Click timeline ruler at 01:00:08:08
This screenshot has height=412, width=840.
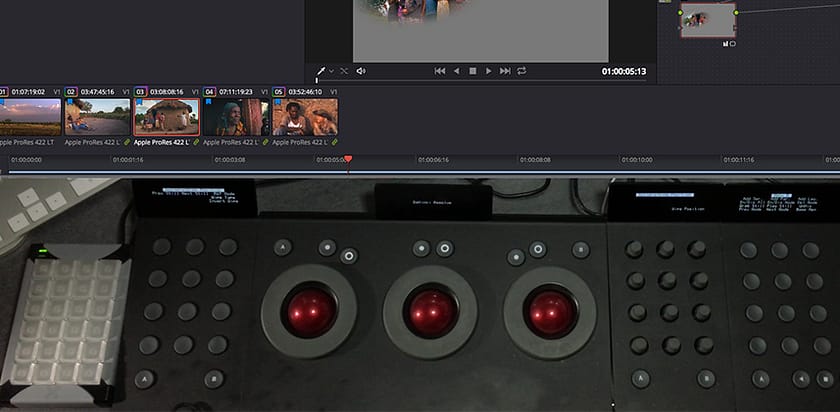(535, 160)
